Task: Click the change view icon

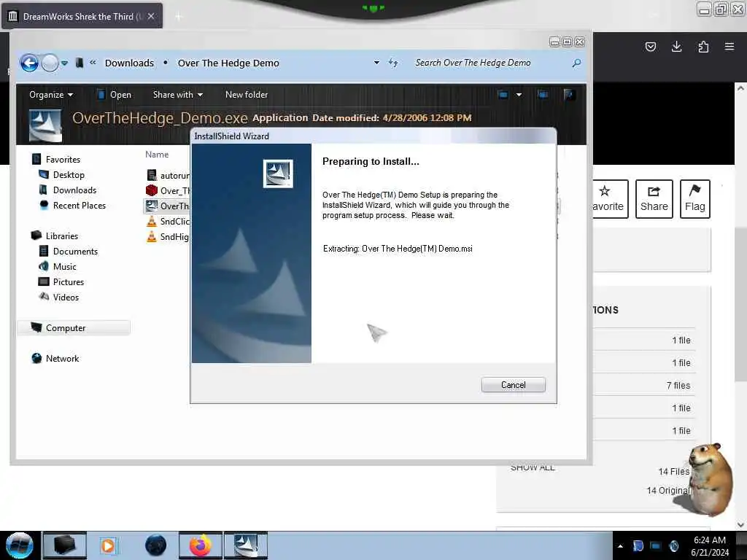Action: (503, 95)
